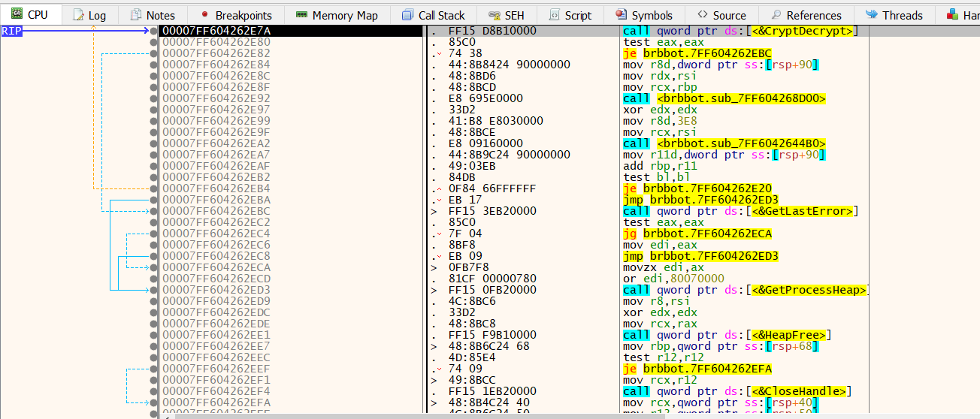The height and width of the screenshot is (419, 980).
Task: Select the call HeapFree disassembly line
Action: click(x=727, y=335)
